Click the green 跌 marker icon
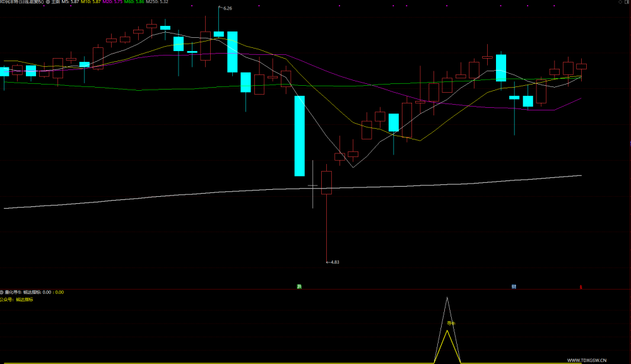Screen dimensions: 631x364 [x=299, y=287]
